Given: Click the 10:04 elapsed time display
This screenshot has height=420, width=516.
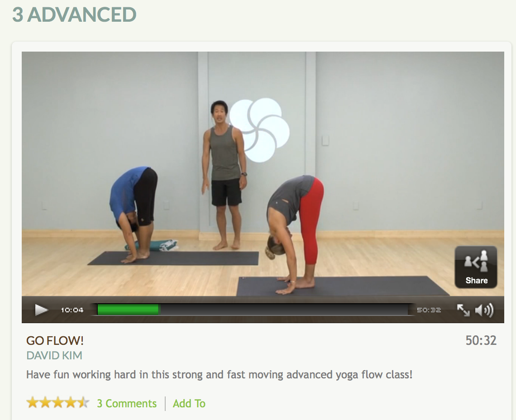Looking at the screenshot, I should click(x=72, y=310).
